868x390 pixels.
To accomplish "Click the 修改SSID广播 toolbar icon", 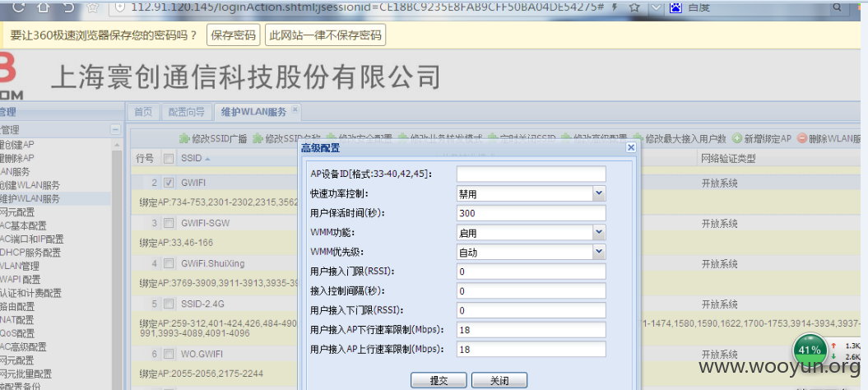I will [183, 138].
